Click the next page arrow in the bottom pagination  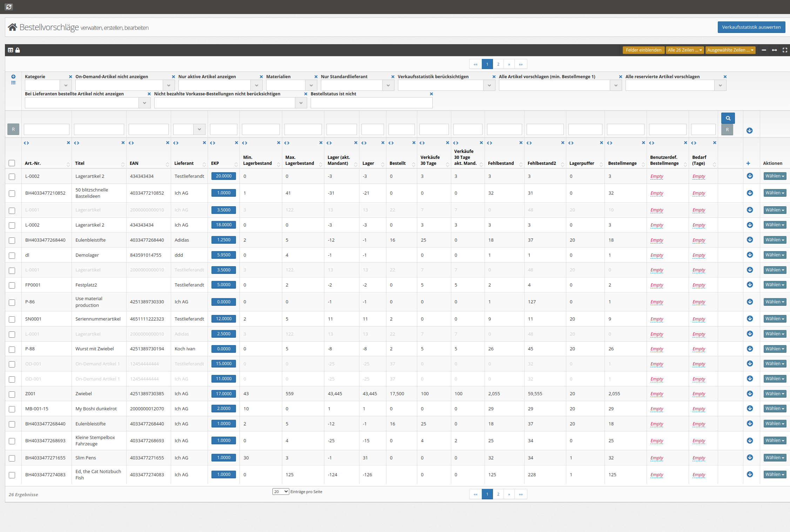tap(509, 494)
